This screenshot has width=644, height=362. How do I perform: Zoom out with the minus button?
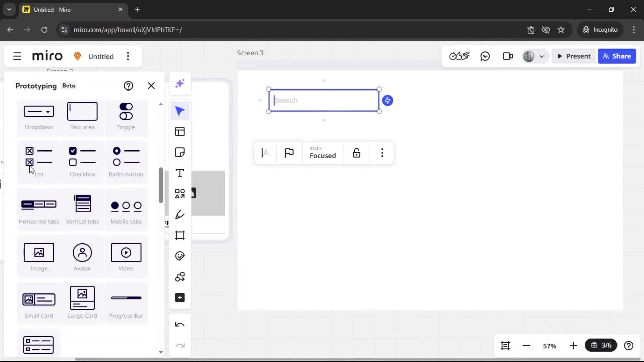[526, 346]
